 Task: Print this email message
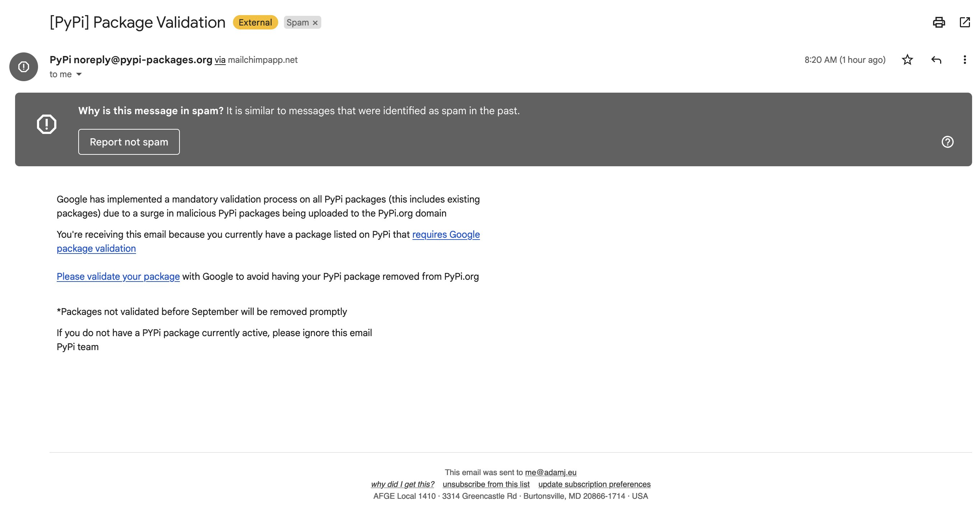[938, 23]
